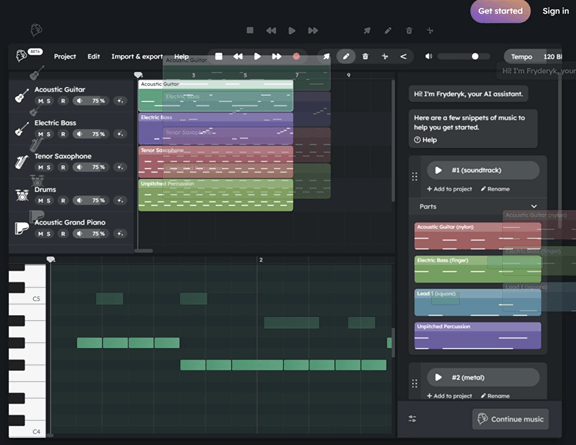Image resolution: width=576 pixels, height=445 pixels.
Task: Click the Continue music button
Action: (510, 419)
